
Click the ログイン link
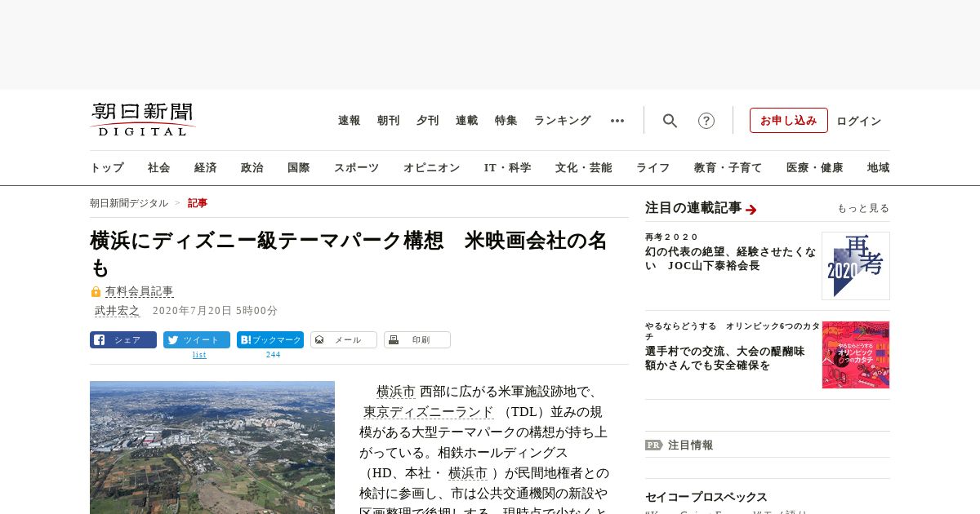859,121
